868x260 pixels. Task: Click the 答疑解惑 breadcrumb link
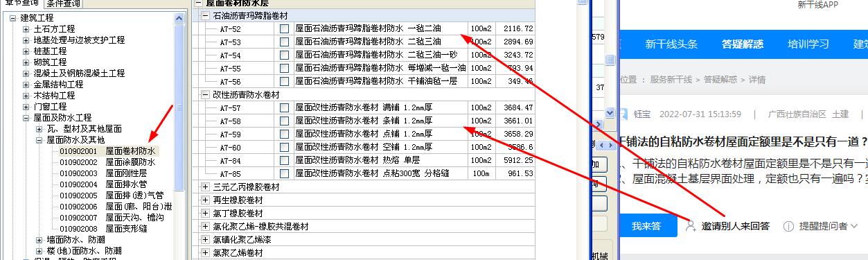pyautogui.click(x=720, y=80)
